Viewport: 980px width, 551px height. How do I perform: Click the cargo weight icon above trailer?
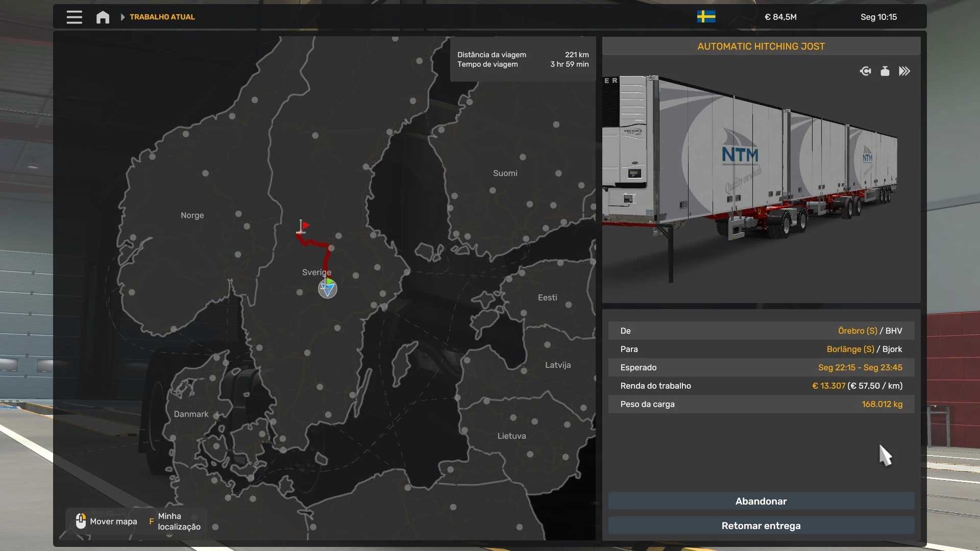click(x=885, y=71)
